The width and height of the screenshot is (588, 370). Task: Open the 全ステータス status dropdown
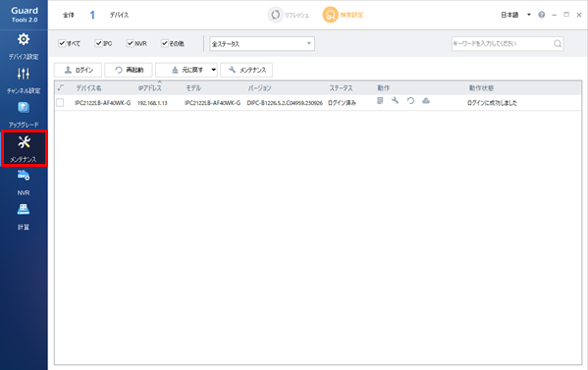click(x=262, y=43)
